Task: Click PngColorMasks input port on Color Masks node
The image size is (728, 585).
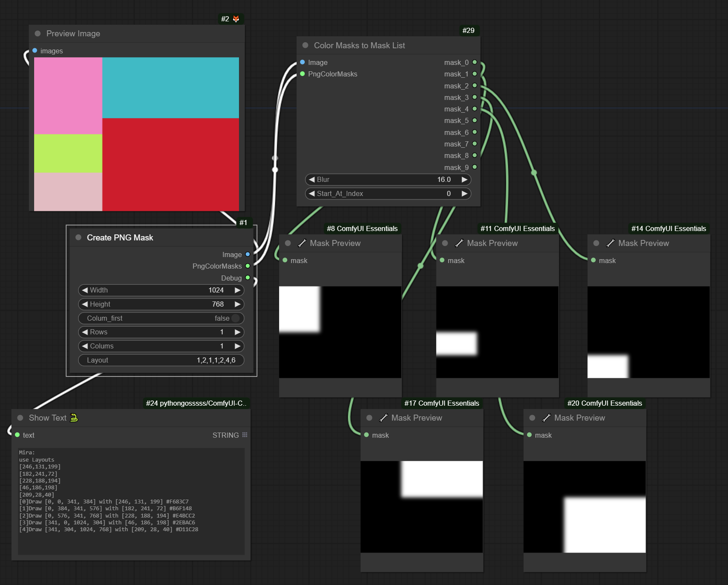Action: pos(303,74)
